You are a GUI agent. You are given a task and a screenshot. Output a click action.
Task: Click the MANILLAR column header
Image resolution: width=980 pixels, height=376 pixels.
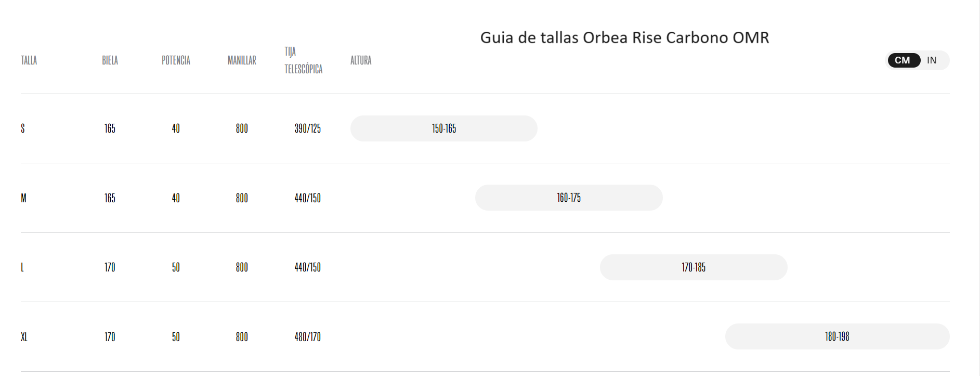click(241, 60)
